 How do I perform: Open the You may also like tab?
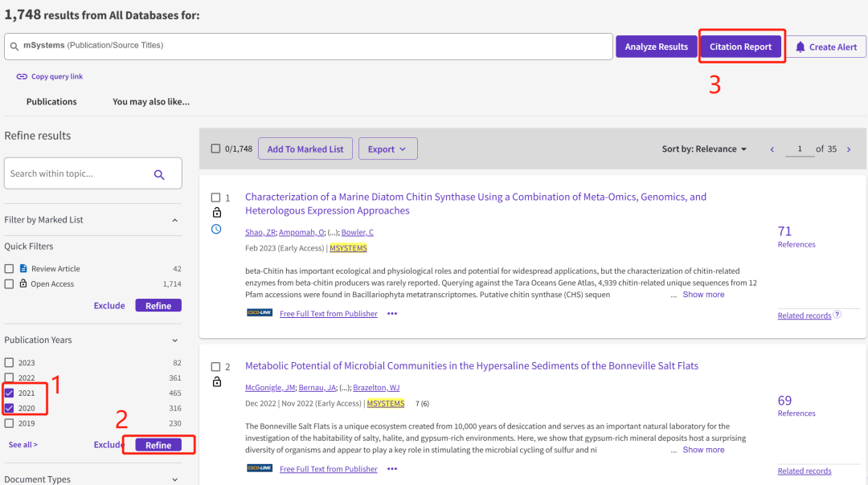pyautogui.click(x=151, y=102)
